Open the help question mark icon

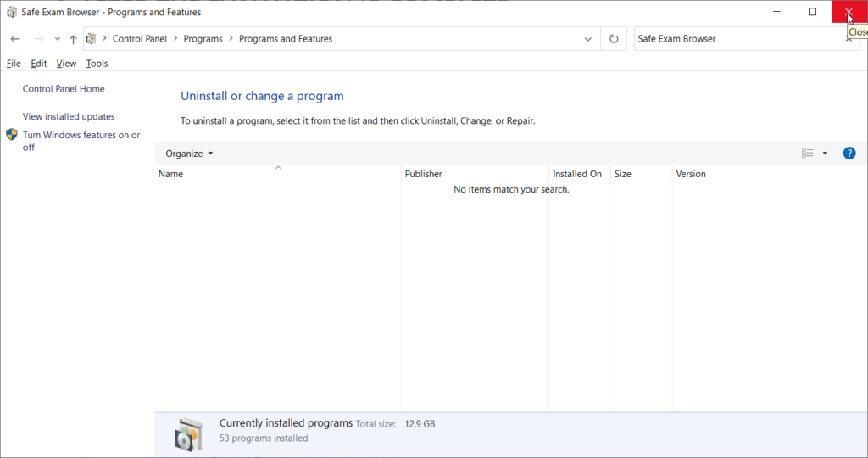point(849,154)
